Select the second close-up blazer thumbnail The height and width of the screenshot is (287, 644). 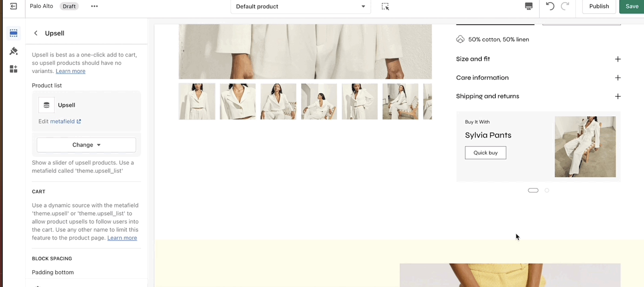(237, 101)
